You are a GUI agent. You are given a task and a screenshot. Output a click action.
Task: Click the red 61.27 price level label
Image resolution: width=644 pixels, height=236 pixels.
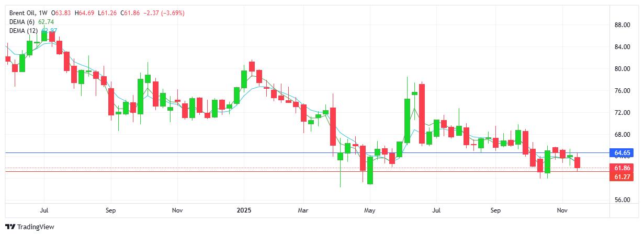point(622,177)
